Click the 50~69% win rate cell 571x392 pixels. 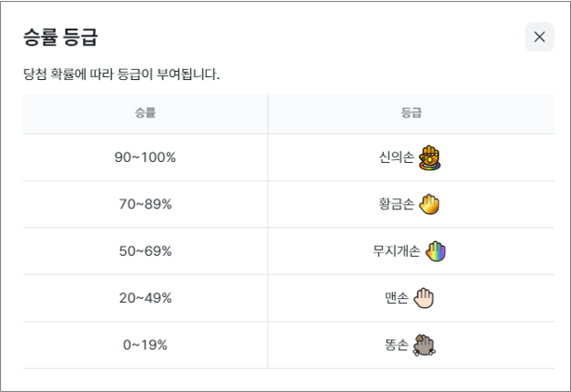click(x=145, y=251)
